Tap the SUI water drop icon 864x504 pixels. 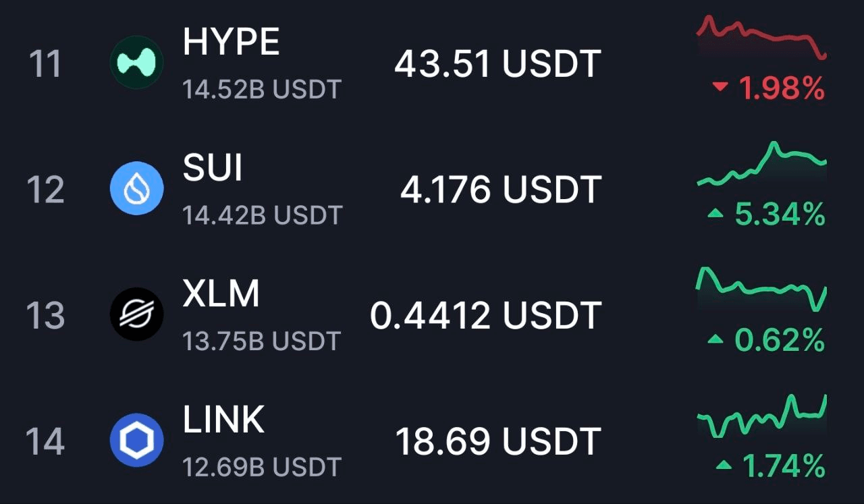tap(137, 188)
